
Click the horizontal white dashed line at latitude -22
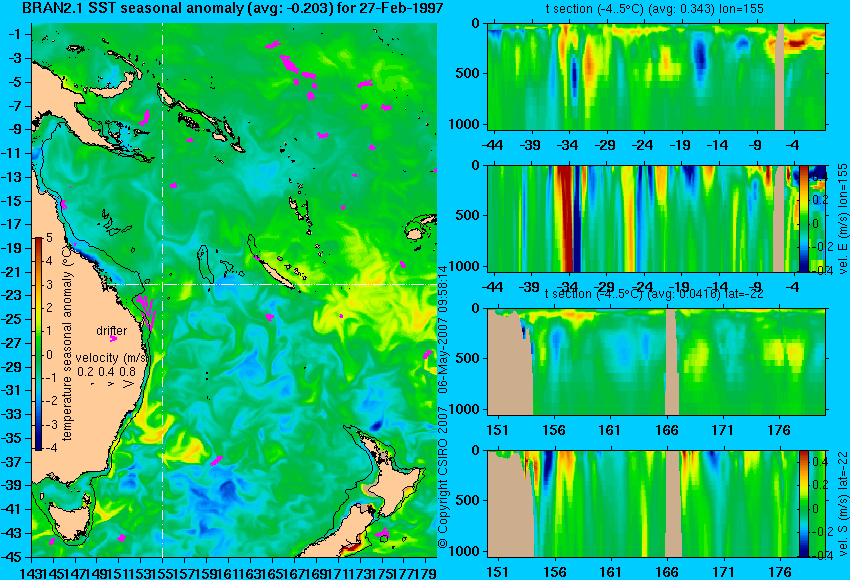pos(272,284)
